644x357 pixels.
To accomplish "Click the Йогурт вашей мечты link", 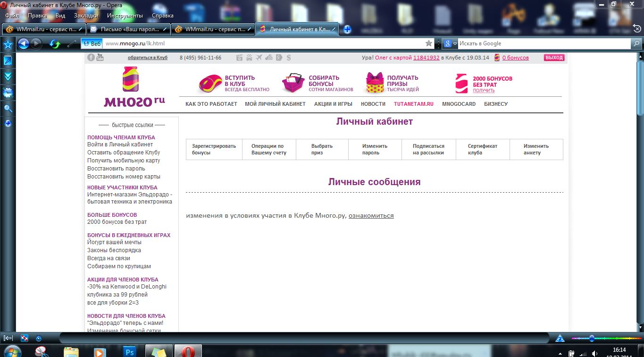I will pyautogui.click(x=114, y=242).
